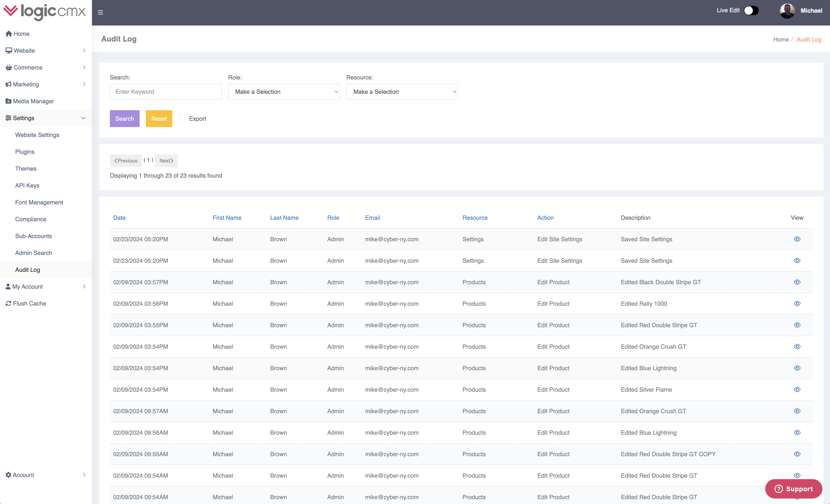The width and height of the screenshot is (830, 504).
Task: Go to Previous results page
Action: 126,161
